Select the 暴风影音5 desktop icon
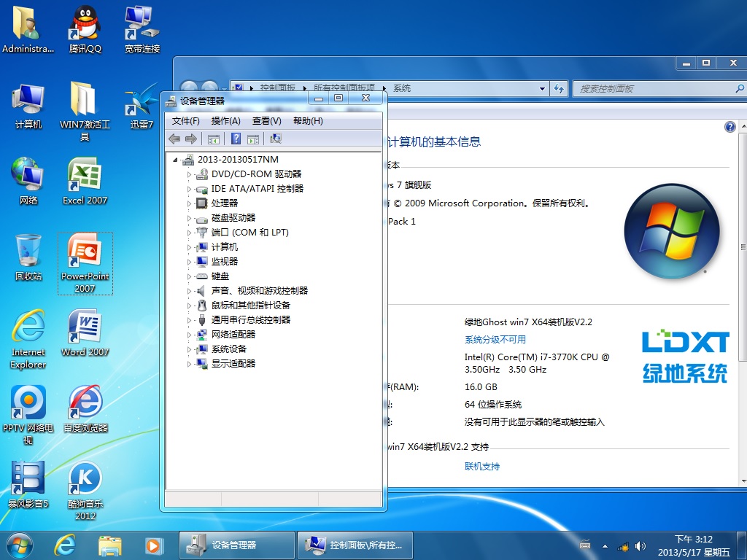Screen dimensions: 747x560 click(x=28, y=484)
